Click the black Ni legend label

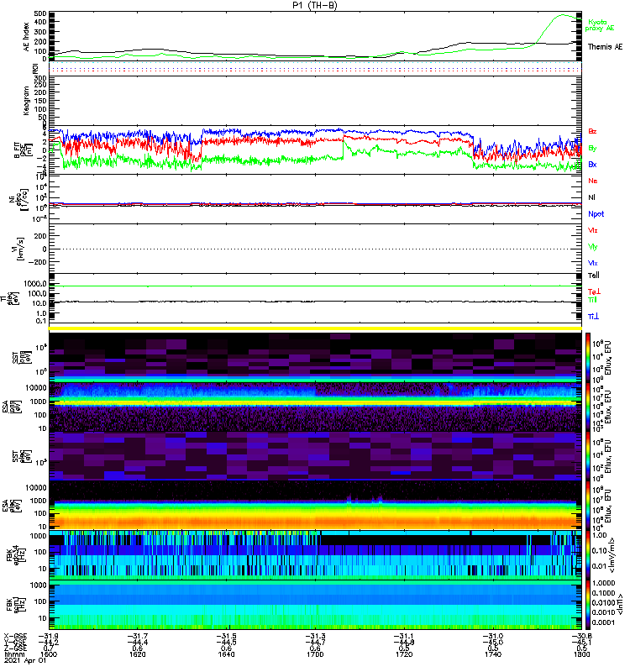591,197
